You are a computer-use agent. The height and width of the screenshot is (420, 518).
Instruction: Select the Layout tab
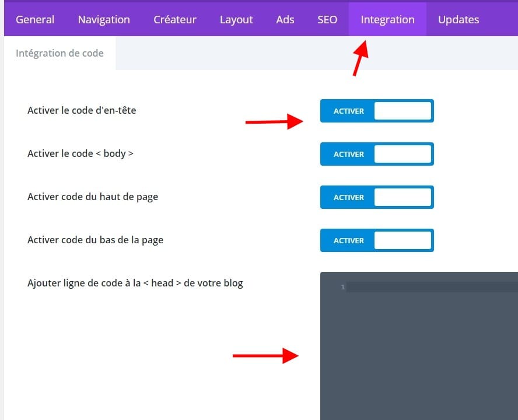[236, 19]
